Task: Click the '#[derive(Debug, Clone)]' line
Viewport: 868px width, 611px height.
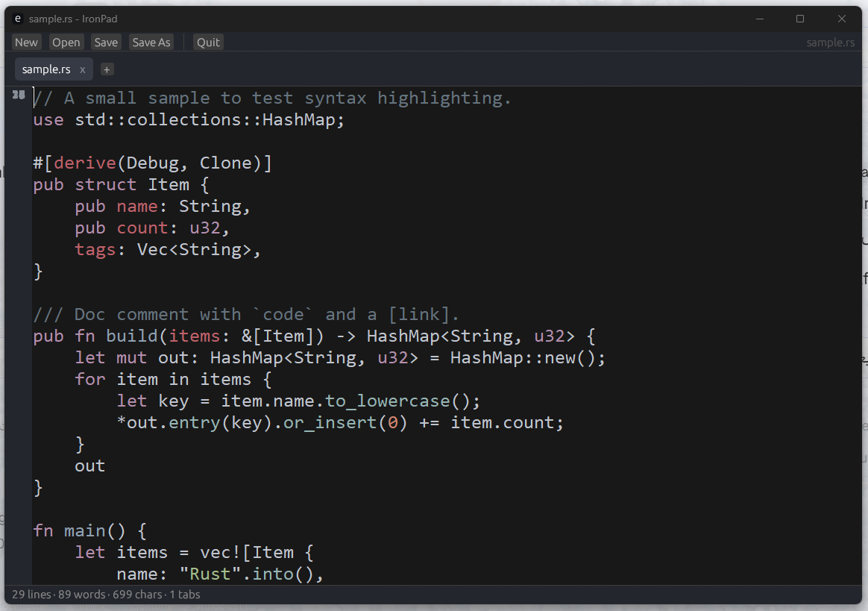Action: tap(153, 163)
